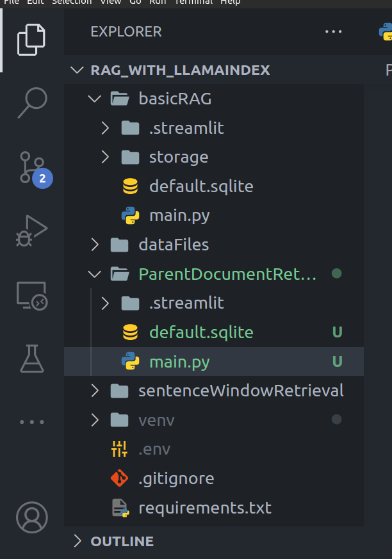The image size is (392, 559).
Task: Open the Explorer view in activity bar
Action: click(x=31, y=39)
